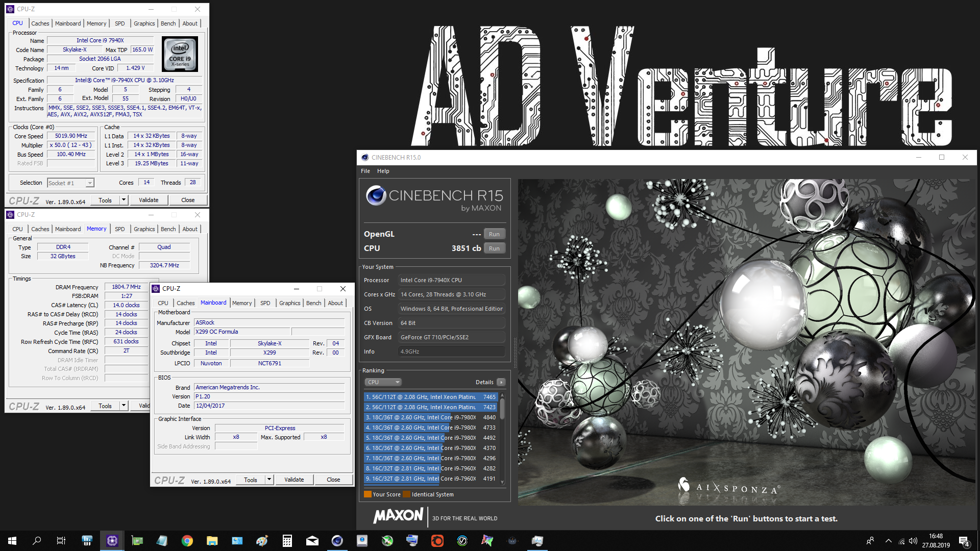Open the taskbar search magnifier
This screenshot has height=551, width=980.
[37, 541]
